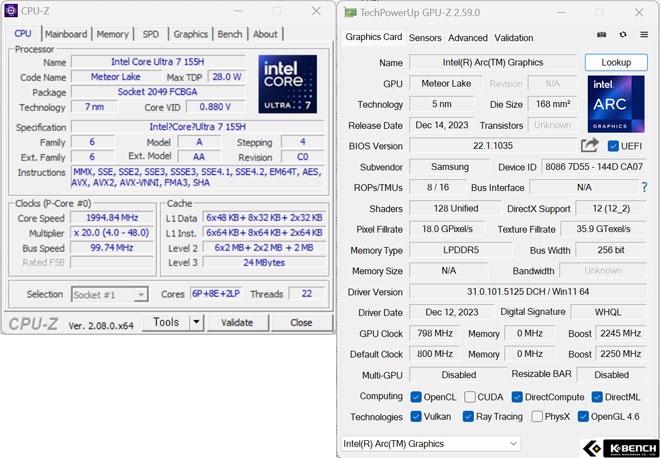Viewport: 660px width, 458px height.
Task: Click the Multiplier value x 20.0
Action: point(112,233)
